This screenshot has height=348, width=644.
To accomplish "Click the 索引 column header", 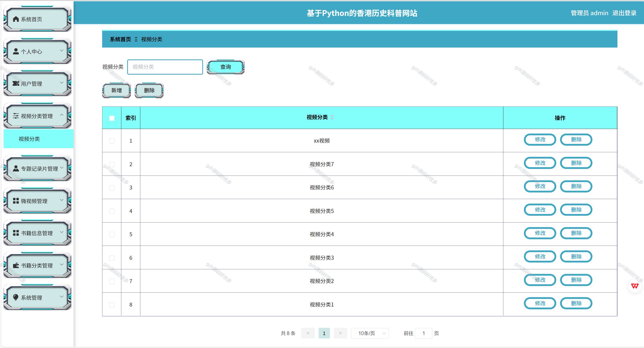I will [x=131, y=118].
